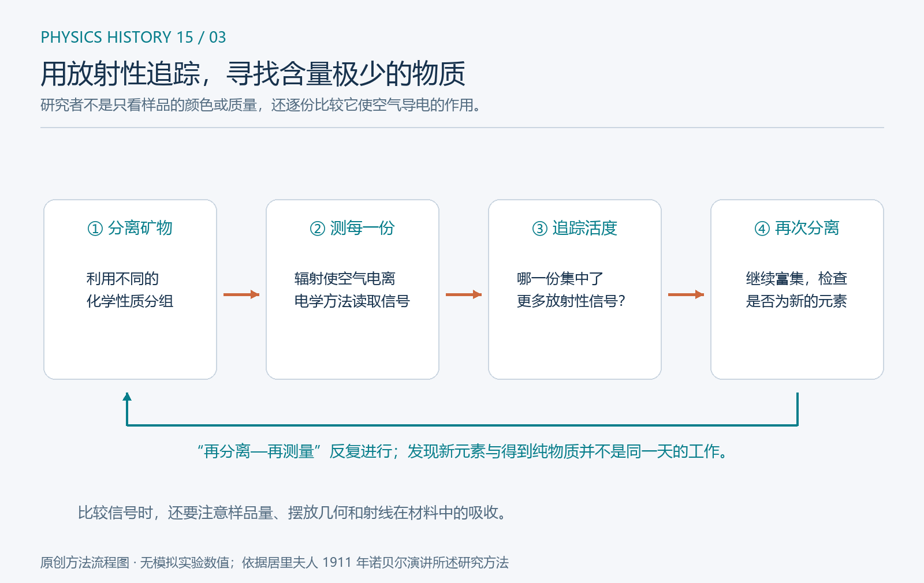924x583 pixels.
Task: Click the footer starting with '原创方法流程图'
Action: point(274,563)
